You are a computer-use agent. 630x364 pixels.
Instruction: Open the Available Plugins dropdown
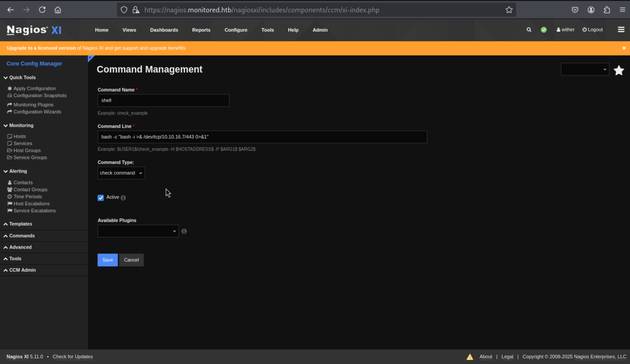138,231
